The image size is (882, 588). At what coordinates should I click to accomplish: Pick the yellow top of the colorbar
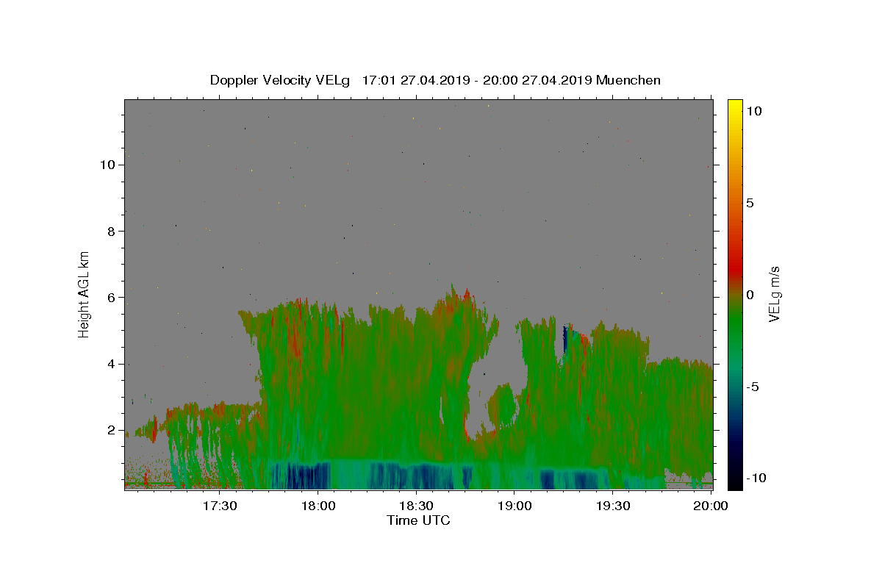734,107
